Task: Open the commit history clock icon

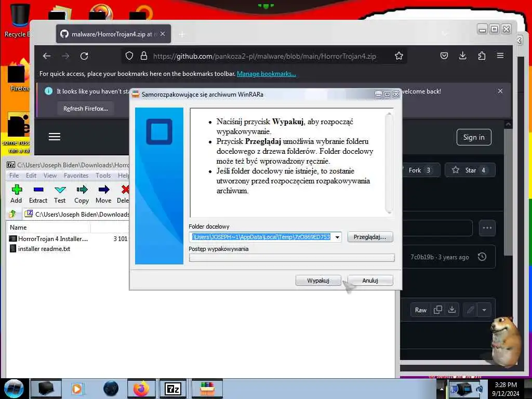Action: [482, 257]
